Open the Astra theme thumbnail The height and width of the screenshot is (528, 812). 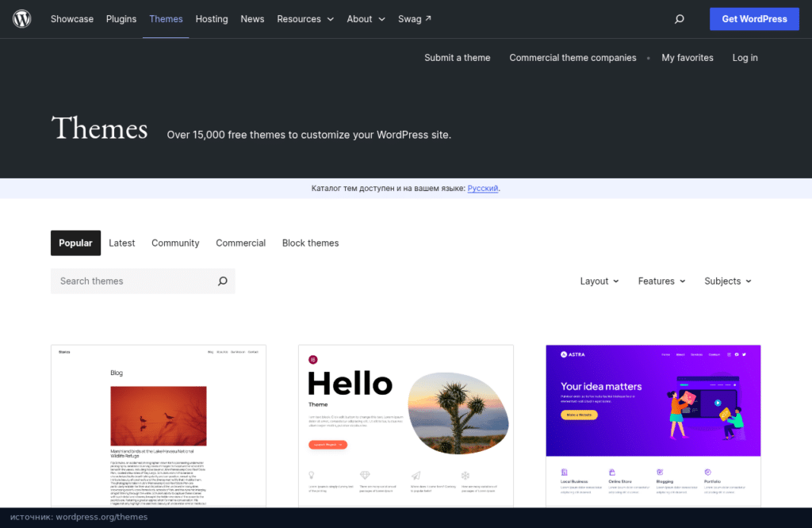(x=653, y=426)
